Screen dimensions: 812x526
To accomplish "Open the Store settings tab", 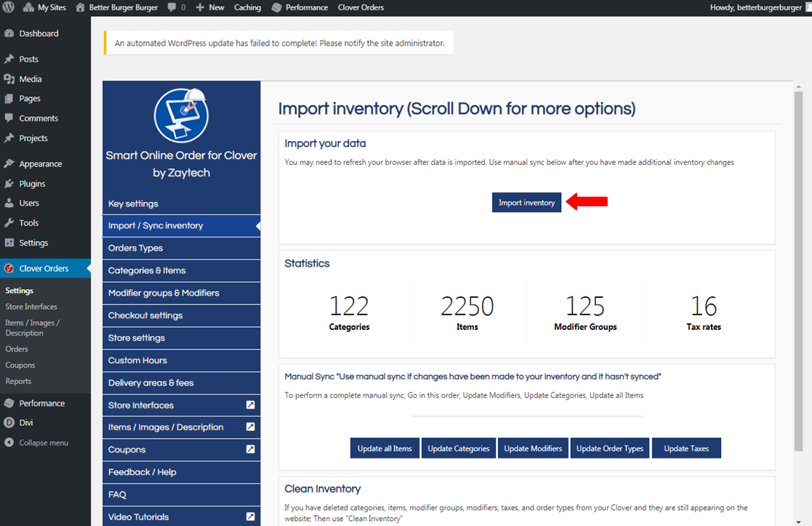I will (181, 338).
